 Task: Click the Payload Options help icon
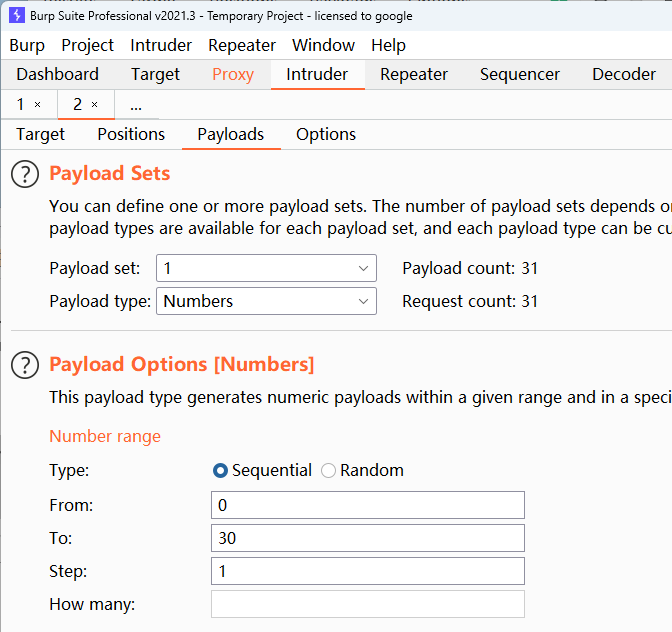click(x=25, y=365)
